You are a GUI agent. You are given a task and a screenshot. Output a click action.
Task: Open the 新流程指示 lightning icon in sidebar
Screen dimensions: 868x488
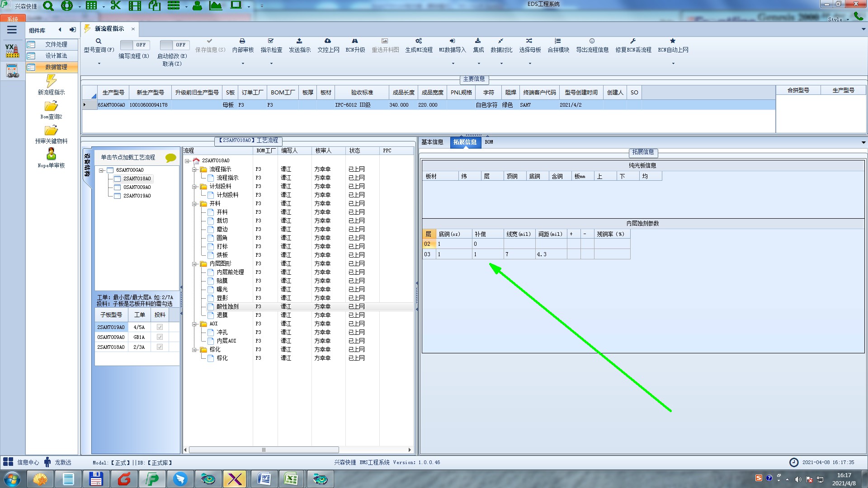(51, 81)
